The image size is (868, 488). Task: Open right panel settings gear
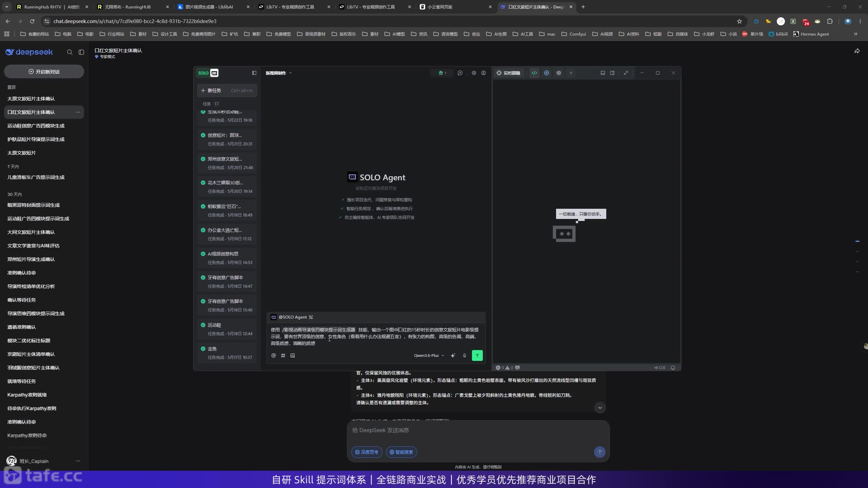tap(559, 73)
